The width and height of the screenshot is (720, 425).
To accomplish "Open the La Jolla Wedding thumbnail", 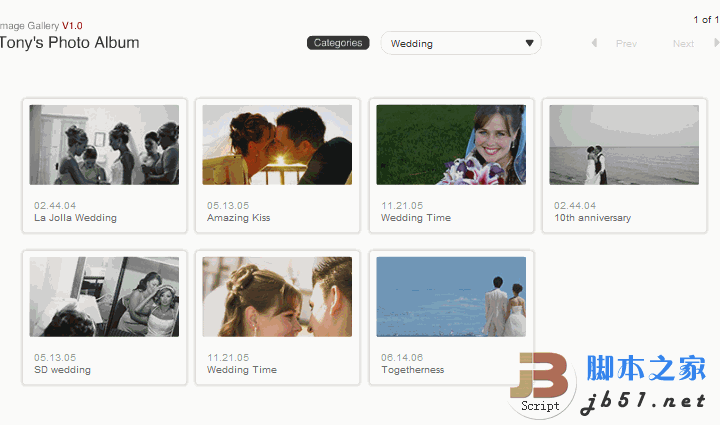I will (x=104, y=145).
